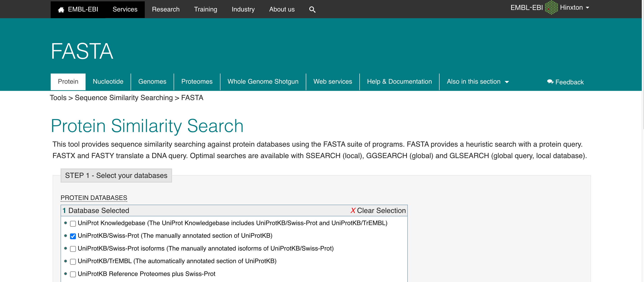644x282 pixels.
Task: Check the UniProt Knowledgebase checkbox
Action: click(x=73, y=224)
